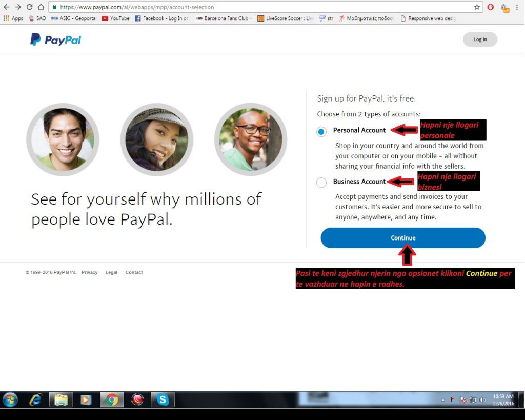This screenshot has height=420, width=525.
Task: Open the 'str' bookmark
Action: (326, 18)
